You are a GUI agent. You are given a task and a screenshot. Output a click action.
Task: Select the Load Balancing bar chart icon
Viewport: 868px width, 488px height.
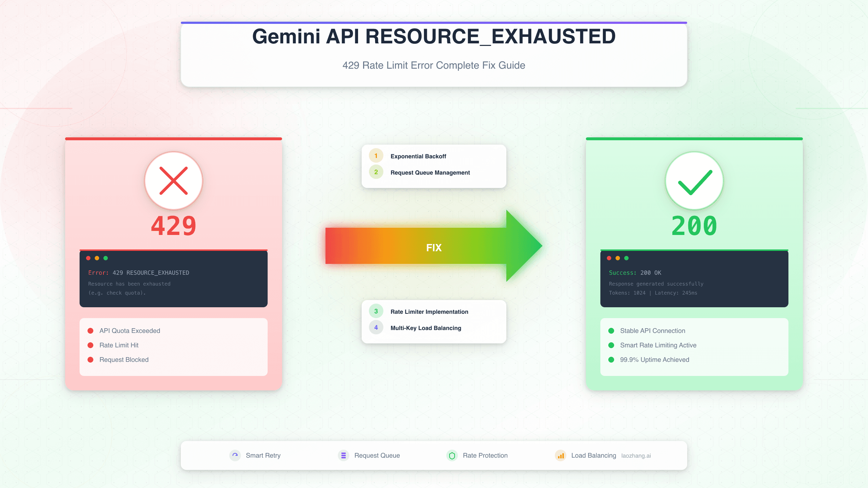point(561,455)
